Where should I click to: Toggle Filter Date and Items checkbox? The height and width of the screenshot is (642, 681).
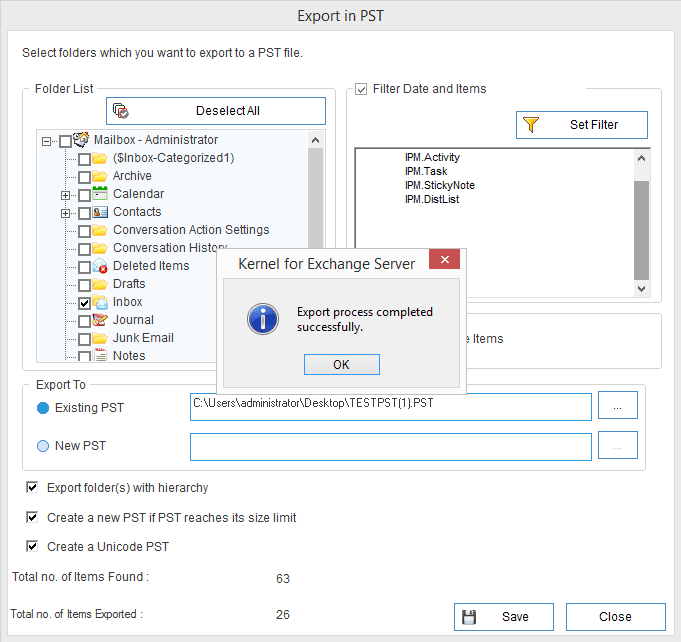[361, 89]
